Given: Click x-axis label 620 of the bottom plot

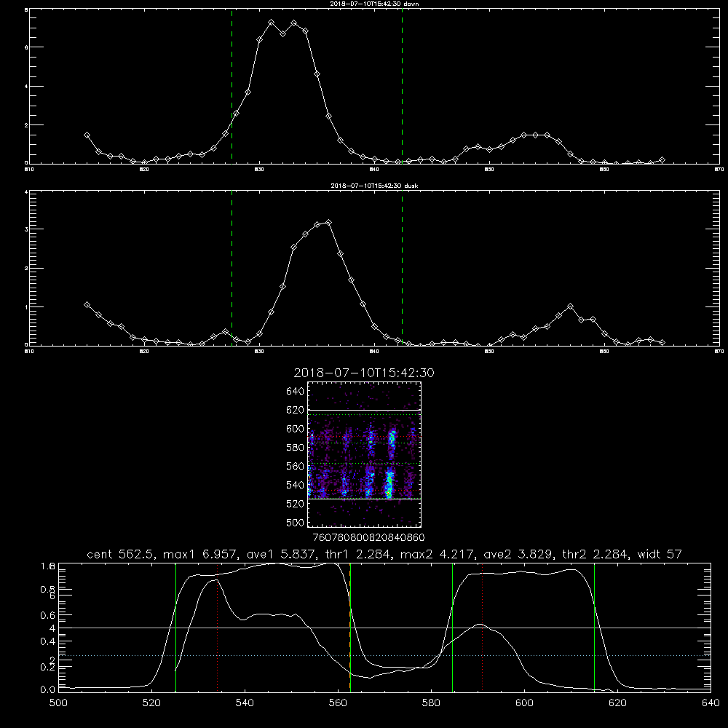Looking at the screenshot, I should click(x=618, y=703).
